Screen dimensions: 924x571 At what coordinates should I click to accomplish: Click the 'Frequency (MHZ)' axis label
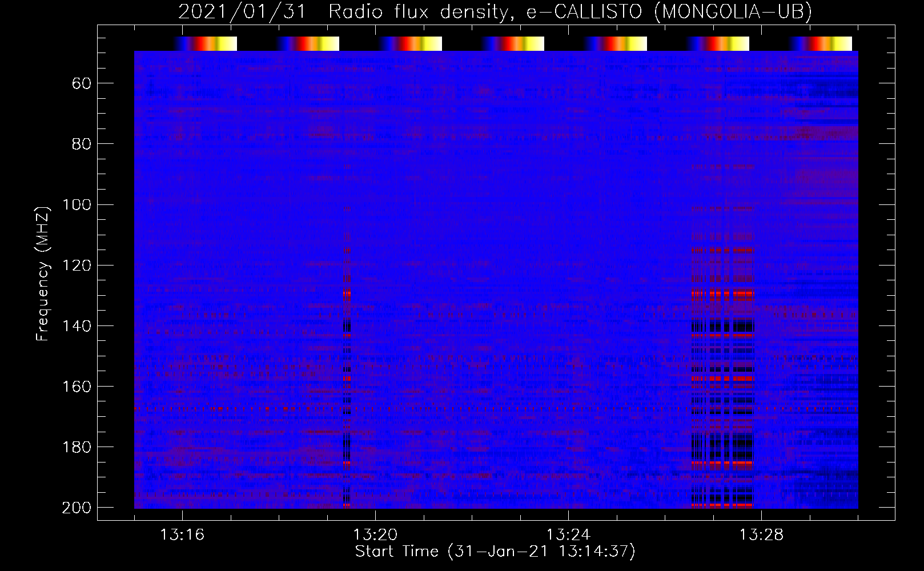pos(43,274)
